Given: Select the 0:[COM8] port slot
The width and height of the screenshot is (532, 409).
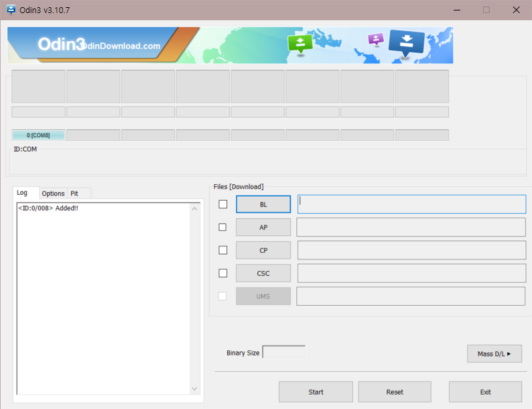Looking at the screenshot, I should click(39, 135).
